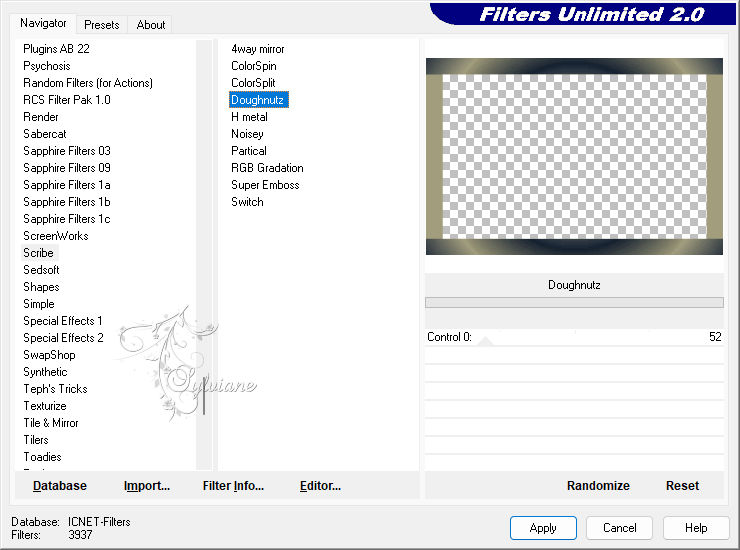Select Teph's Tricks category
Image resolution: width=740 pixels, height=550 pixels.
pos(55,389)
